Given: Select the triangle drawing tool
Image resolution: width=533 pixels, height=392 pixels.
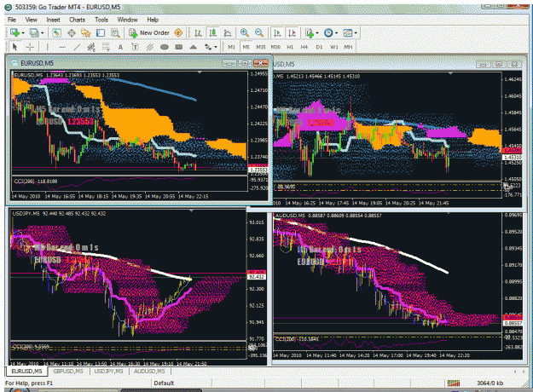Looking at the screenshot, I should (x=194, y=47).
